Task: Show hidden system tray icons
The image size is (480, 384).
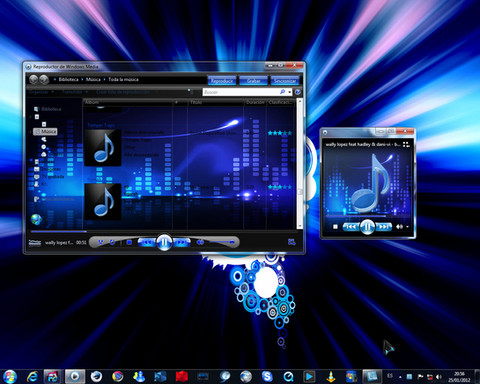Action: point(400,377)
